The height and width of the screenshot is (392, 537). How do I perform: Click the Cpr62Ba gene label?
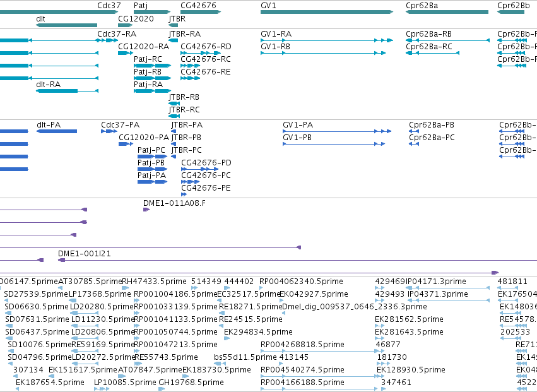pyautogui.click(x=422, y=6)
